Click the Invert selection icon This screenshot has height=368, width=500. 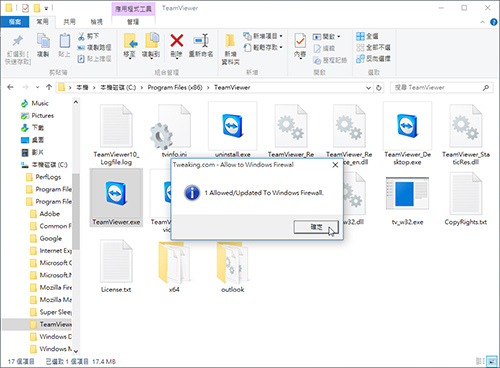point(360,59)
